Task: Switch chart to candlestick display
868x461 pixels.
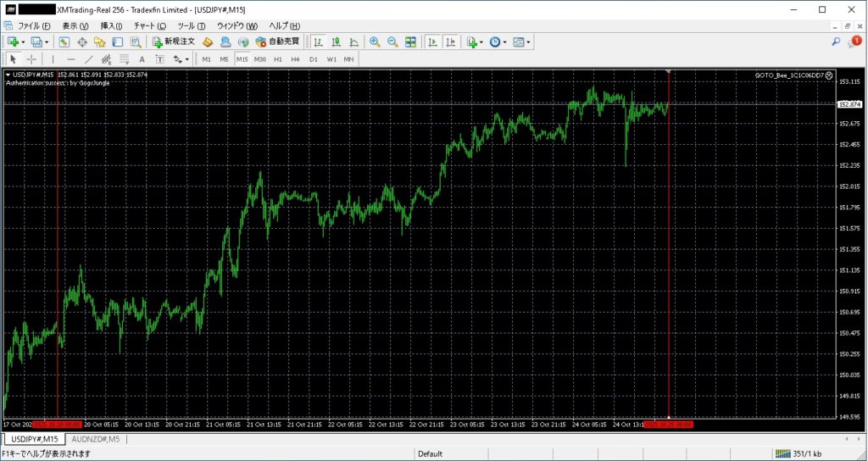Action: (336, 42)
